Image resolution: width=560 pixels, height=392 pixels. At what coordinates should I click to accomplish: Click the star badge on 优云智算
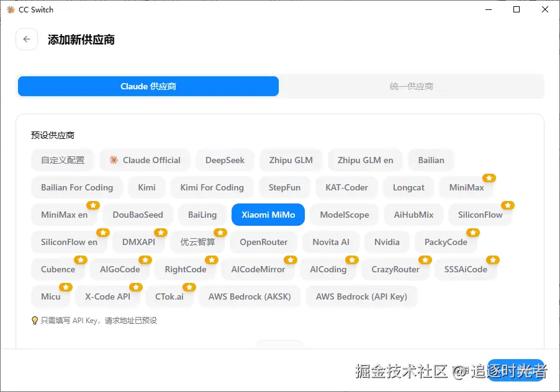(220, 233)
